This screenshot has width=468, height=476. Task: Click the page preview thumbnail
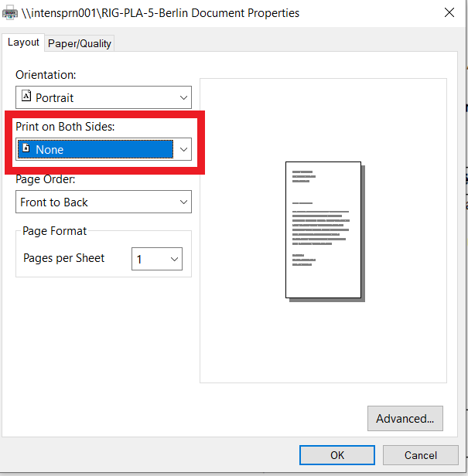(325, 232)
